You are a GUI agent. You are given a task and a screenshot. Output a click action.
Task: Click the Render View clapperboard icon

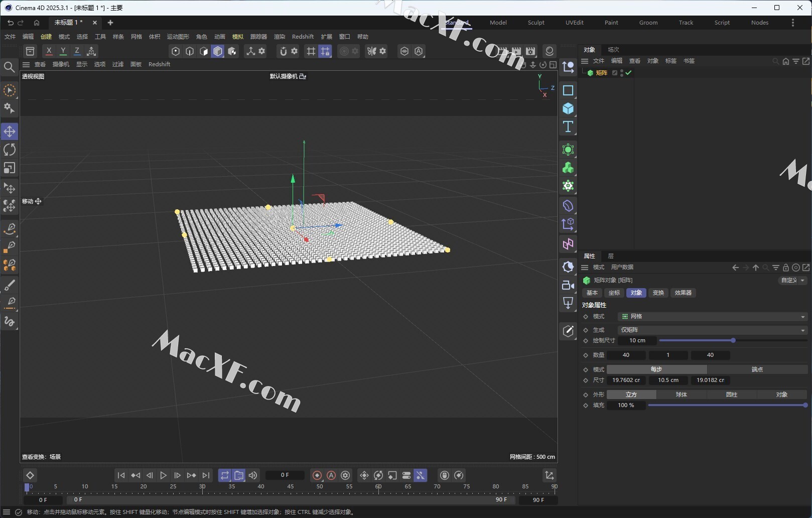[x=502, y=51]
